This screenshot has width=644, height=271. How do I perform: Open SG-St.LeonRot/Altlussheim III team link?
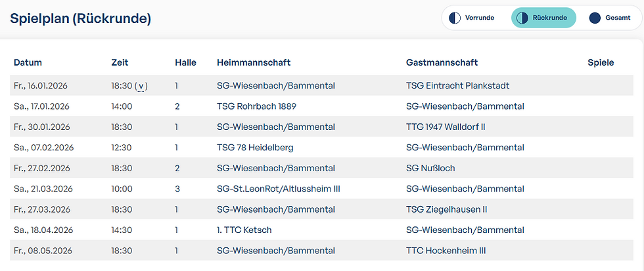278,189
